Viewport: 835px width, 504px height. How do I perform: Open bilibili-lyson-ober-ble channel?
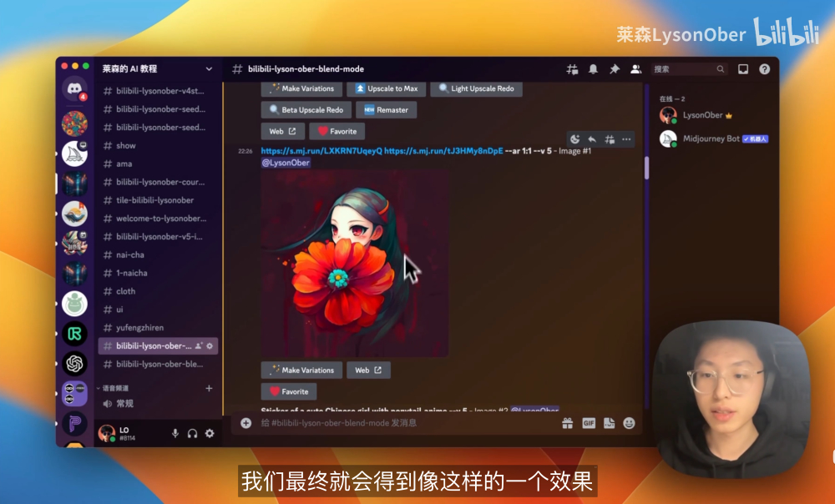click(158, 364)
